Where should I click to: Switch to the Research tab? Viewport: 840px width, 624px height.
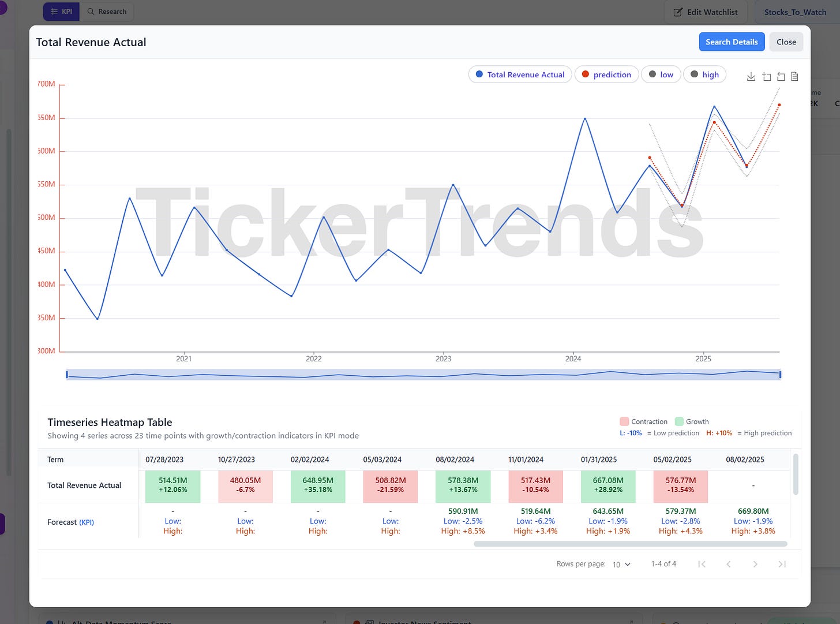click(x=107, y=12)
